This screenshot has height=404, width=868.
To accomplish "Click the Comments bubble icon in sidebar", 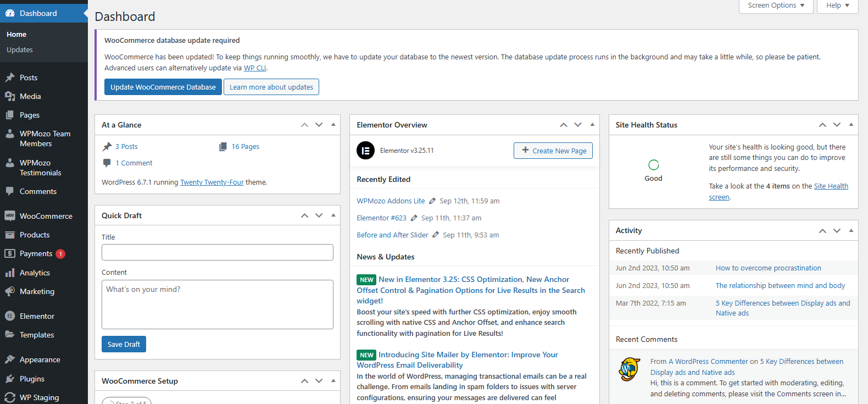I will pos(10,191).
